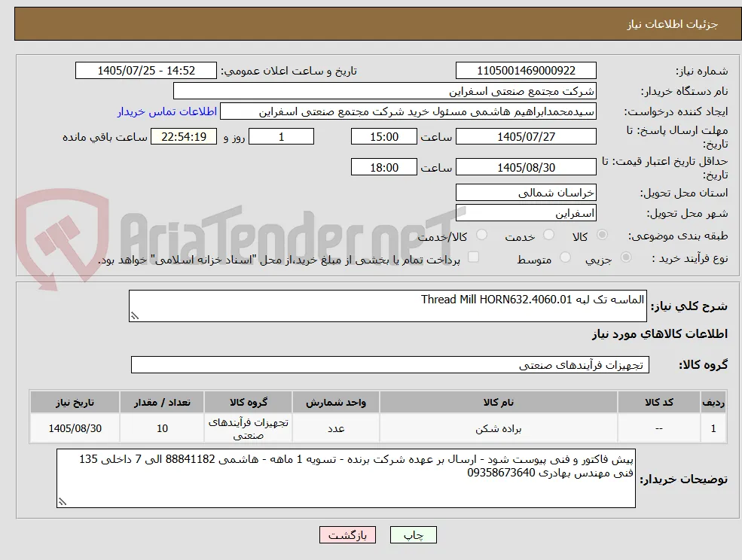742x560 pixels.
Task: Click the general description Thread Mill textarea
Action: click(387, 306)
